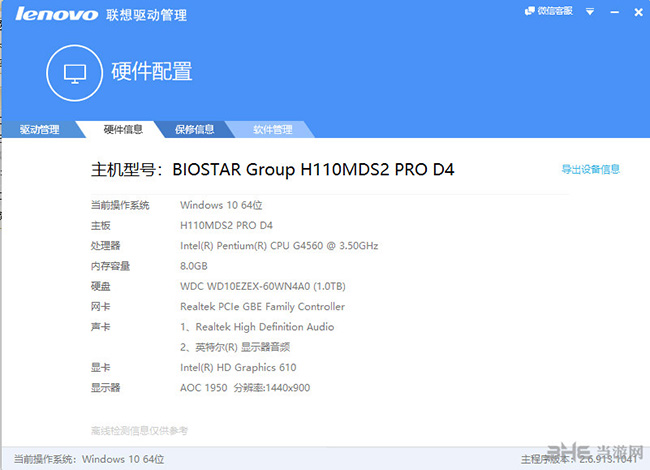The height and width of the screenshot is (470, 650).
Task: Click the Intel(R) HD Graphics 610 value
Action: tap(238, 367)
